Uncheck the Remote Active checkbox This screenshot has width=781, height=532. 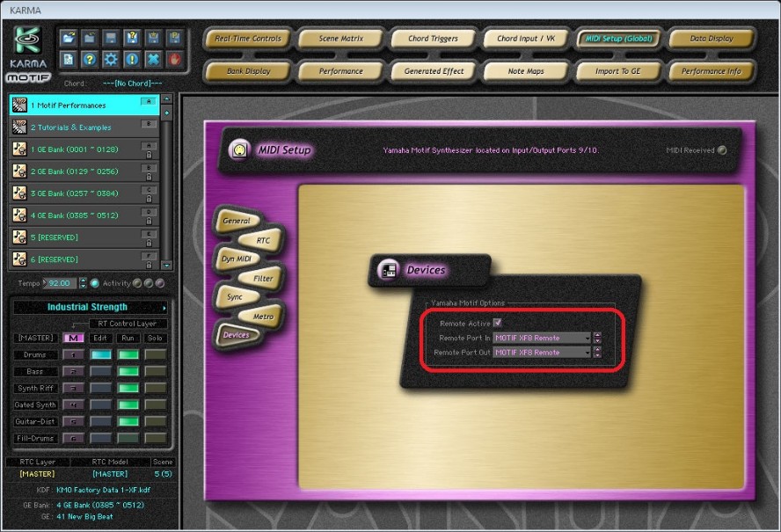point(498,324)
